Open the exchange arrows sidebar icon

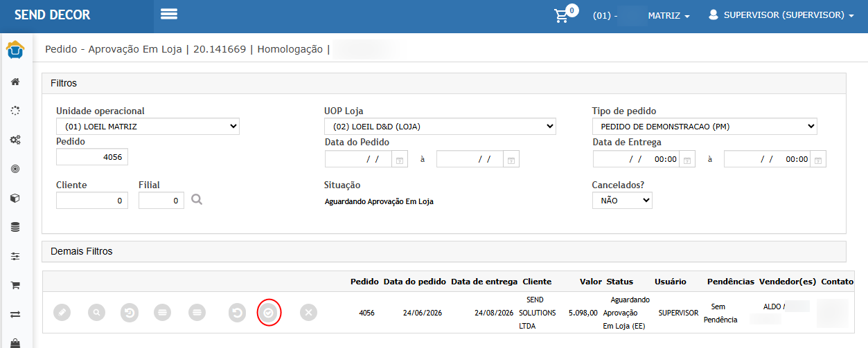[x=15, y=314]
